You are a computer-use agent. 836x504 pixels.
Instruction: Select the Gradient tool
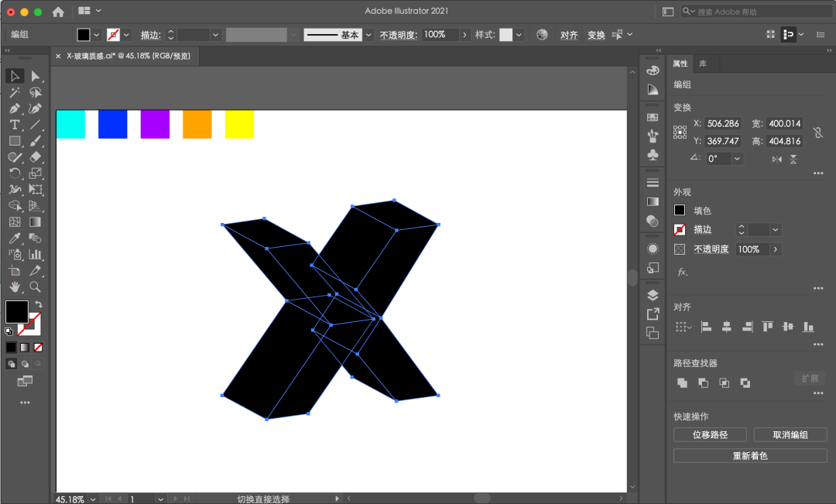click(35, 222)
